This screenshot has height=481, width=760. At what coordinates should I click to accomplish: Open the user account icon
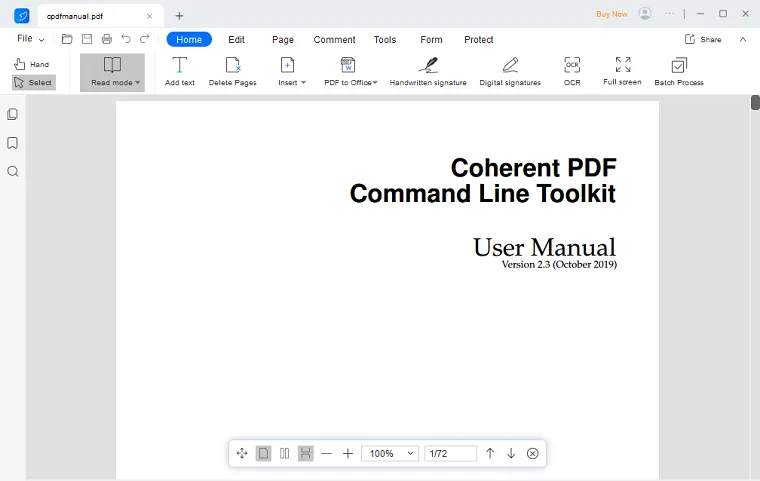click(645, 14)
